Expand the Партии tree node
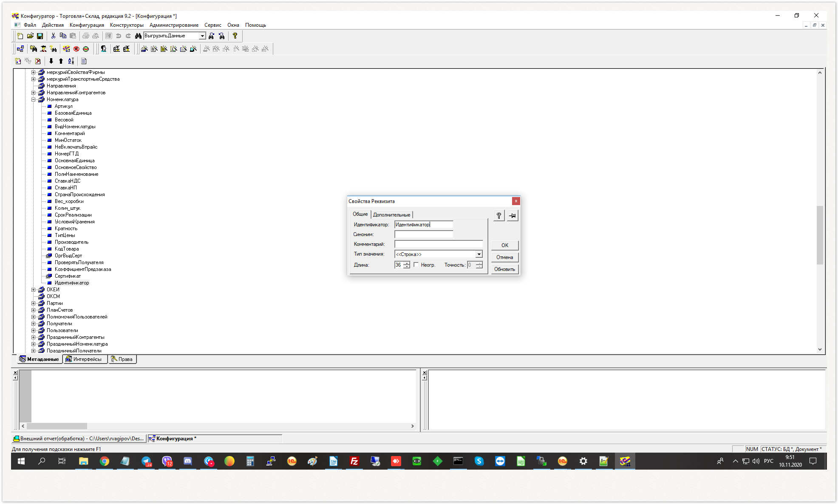838x504 pixels. [x=33, y=303]
